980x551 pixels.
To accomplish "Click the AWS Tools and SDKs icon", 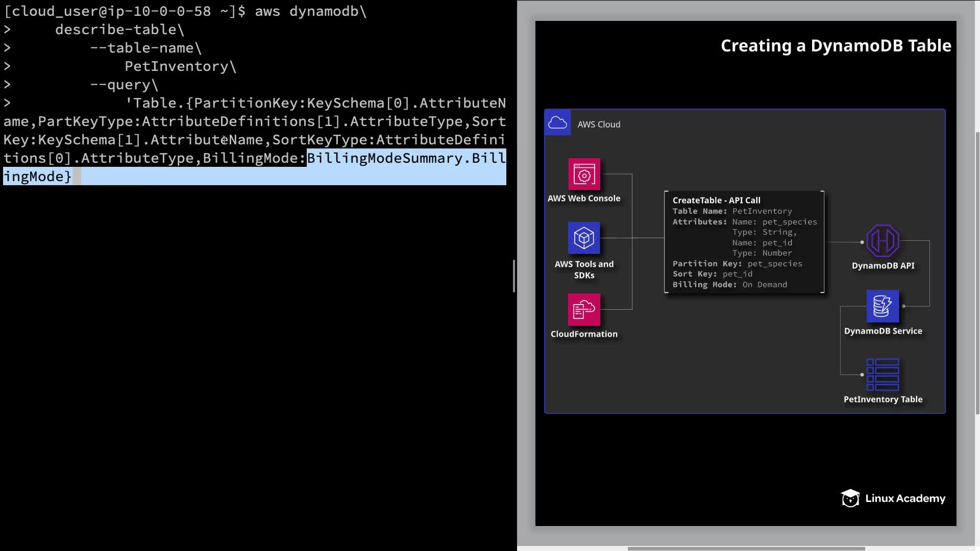I will [584, 238].
